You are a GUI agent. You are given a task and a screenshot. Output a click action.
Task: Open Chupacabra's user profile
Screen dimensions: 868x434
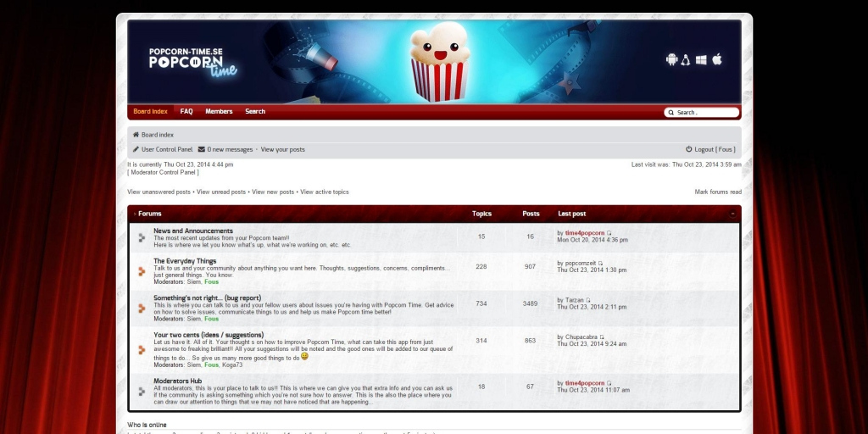[581, 337]
